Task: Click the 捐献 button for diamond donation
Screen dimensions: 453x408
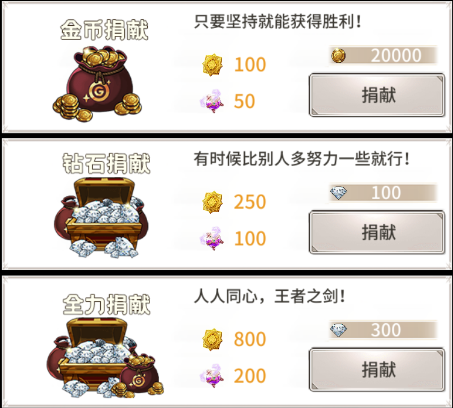Action: click(377, 232)
